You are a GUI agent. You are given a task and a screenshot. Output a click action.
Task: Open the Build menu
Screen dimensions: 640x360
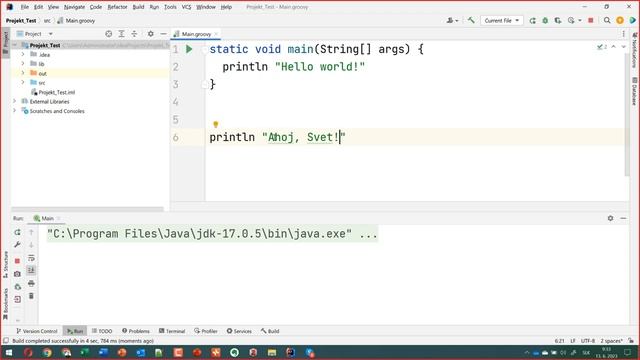(138, 7)
